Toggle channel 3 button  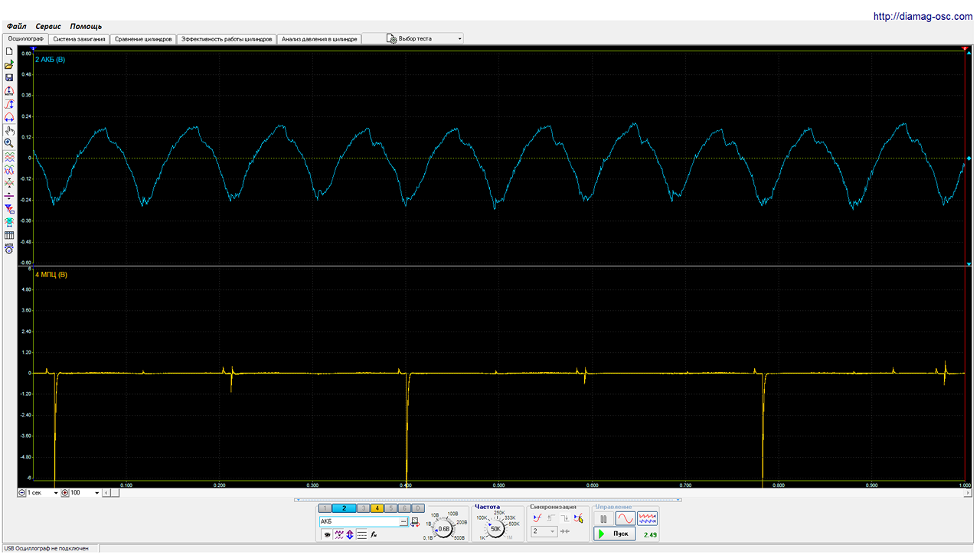[363, 508]
